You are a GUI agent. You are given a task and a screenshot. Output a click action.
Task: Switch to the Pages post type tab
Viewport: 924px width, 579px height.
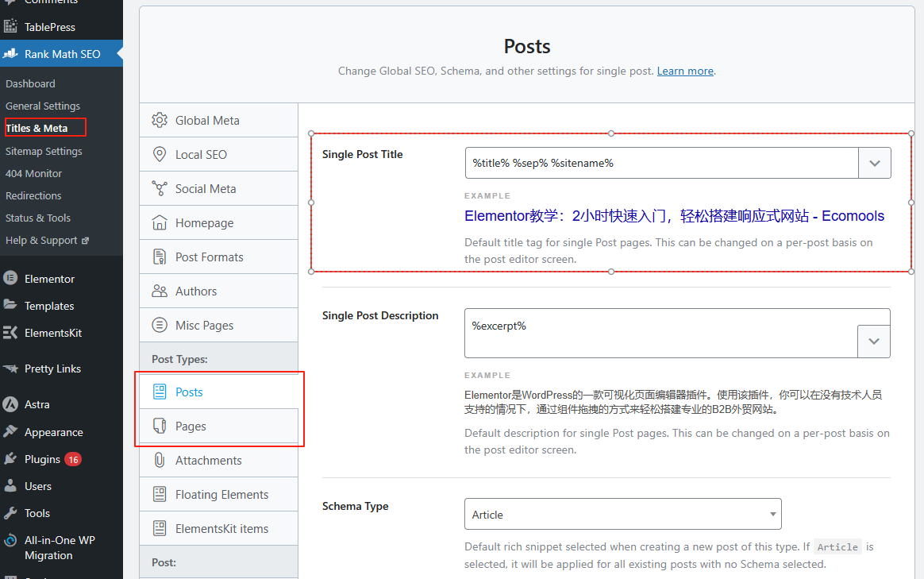coord(191,427)
